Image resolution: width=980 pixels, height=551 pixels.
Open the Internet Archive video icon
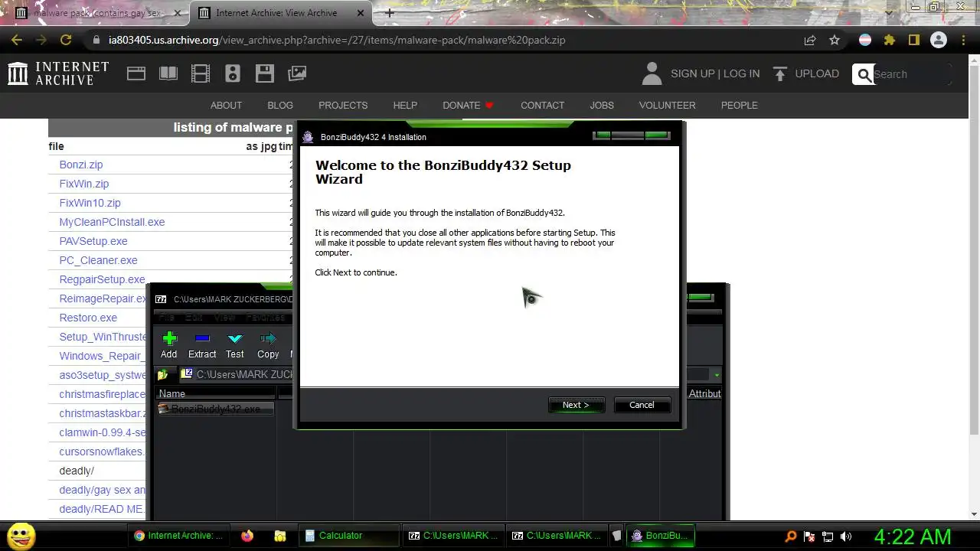pos(201,73)
